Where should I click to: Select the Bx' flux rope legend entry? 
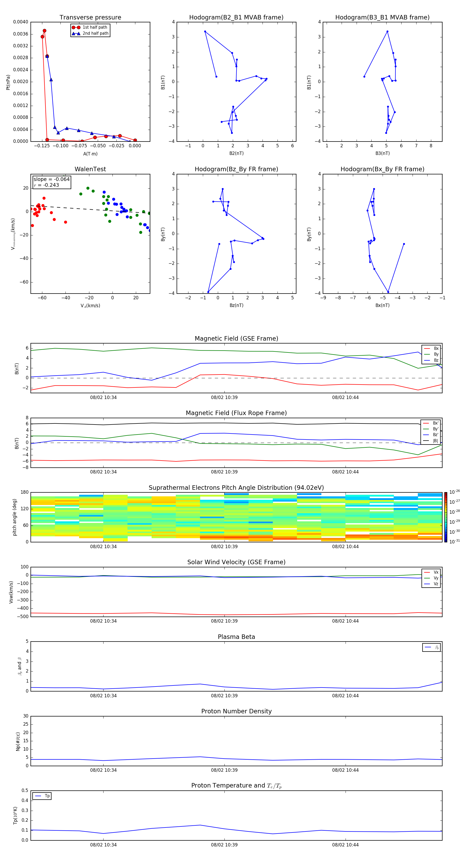(431, 423)
